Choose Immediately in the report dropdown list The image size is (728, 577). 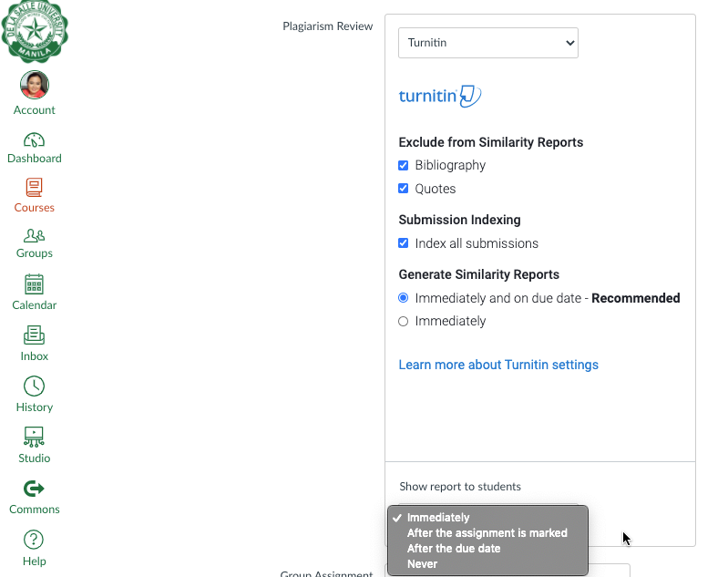click(x=487, y=518)
